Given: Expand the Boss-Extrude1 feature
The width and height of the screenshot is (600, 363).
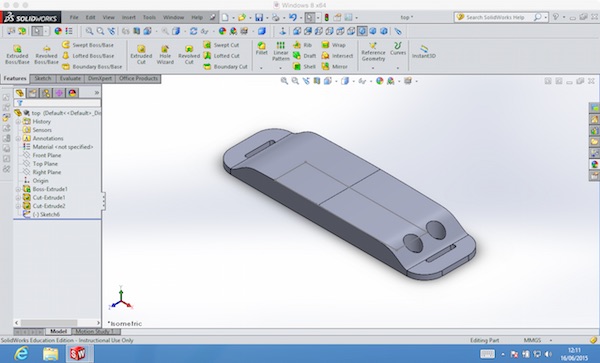Looking at the screenshot, I should click(18, 189).
